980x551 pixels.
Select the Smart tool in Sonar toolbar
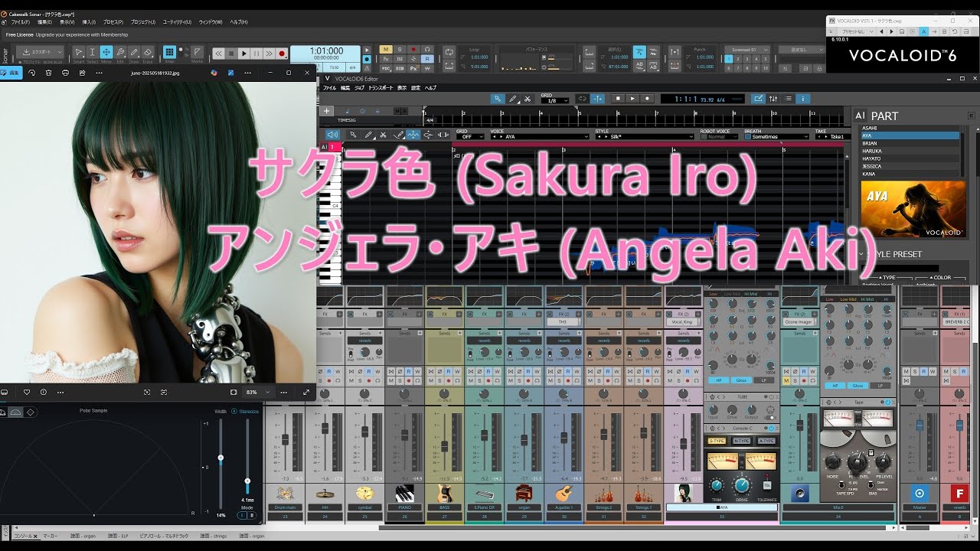click(x=79, y=52)
